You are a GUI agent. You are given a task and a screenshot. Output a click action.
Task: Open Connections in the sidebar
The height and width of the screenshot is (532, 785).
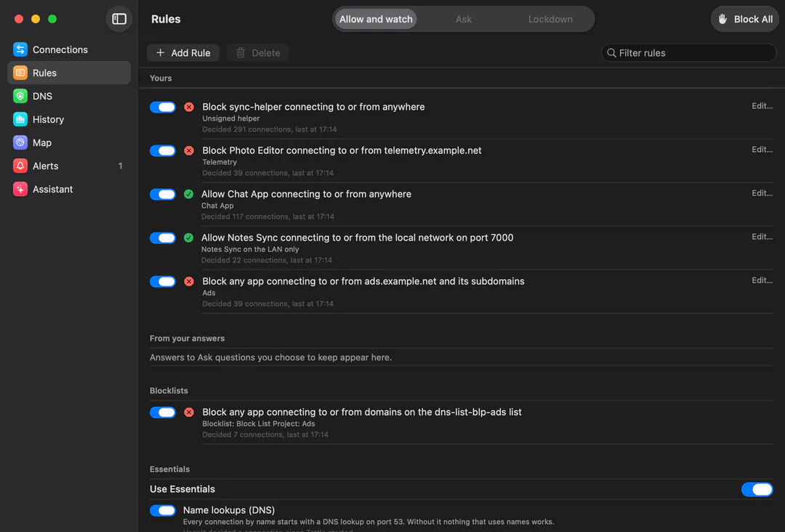coord(60,49)
